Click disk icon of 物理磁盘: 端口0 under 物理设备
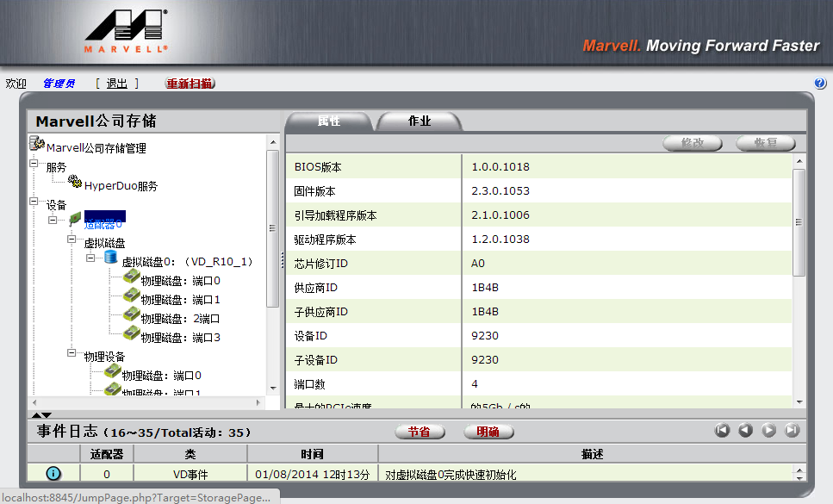This screenshot has height=504, width=833. (113, 371)
